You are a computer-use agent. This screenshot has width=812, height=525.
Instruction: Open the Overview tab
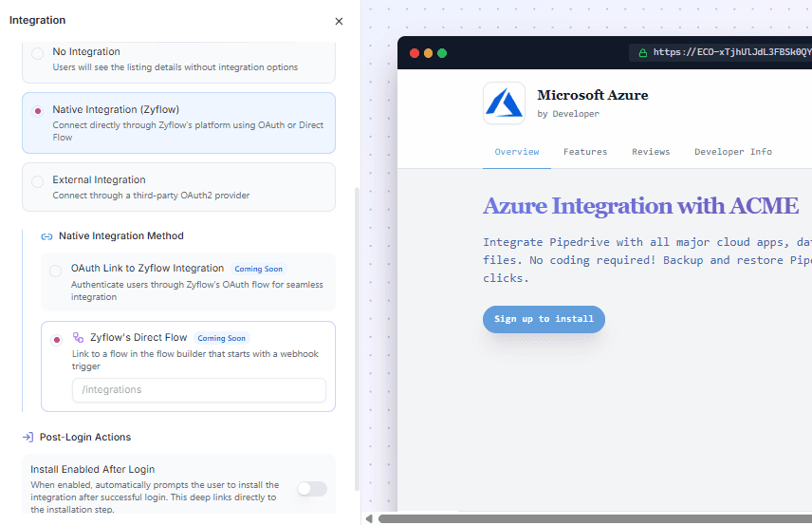pos(517,152)
